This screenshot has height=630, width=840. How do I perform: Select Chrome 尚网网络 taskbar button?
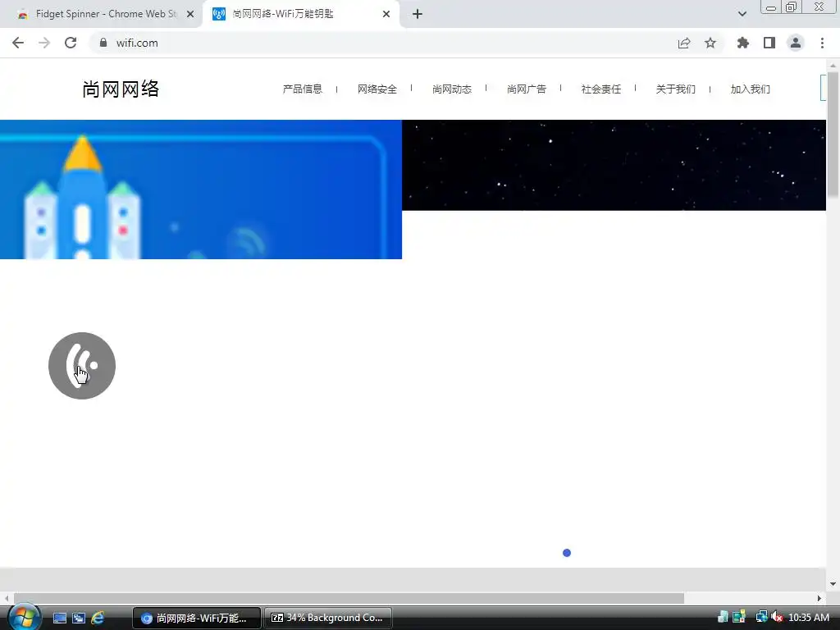pyautogui.click(x=197, y=618)
